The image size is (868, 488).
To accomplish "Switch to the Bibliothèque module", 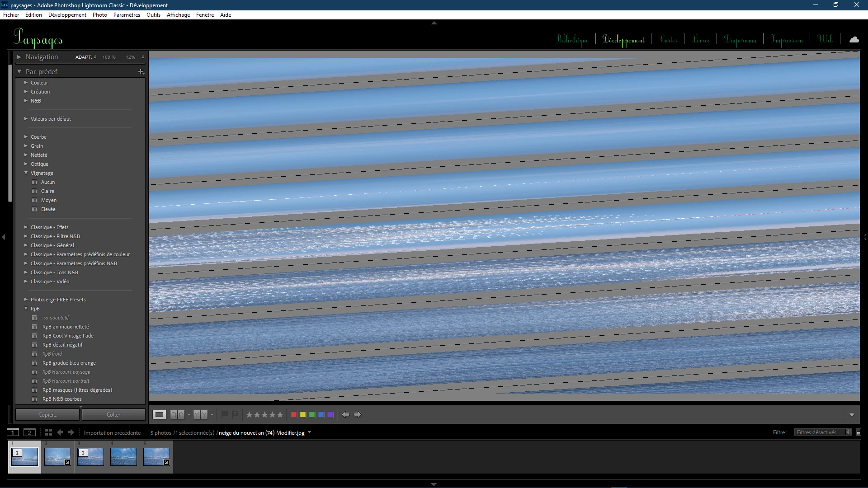I will (x=572, y=40).
